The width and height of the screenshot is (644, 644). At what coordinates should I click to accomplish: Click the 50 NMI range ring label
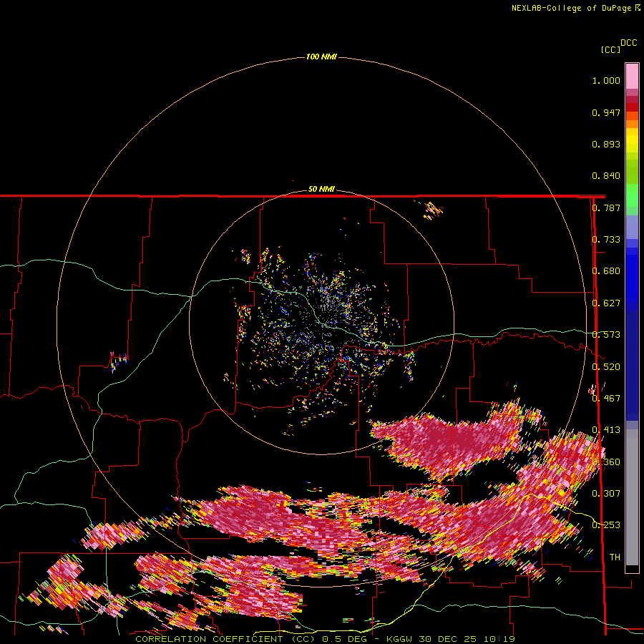[321, 189]
